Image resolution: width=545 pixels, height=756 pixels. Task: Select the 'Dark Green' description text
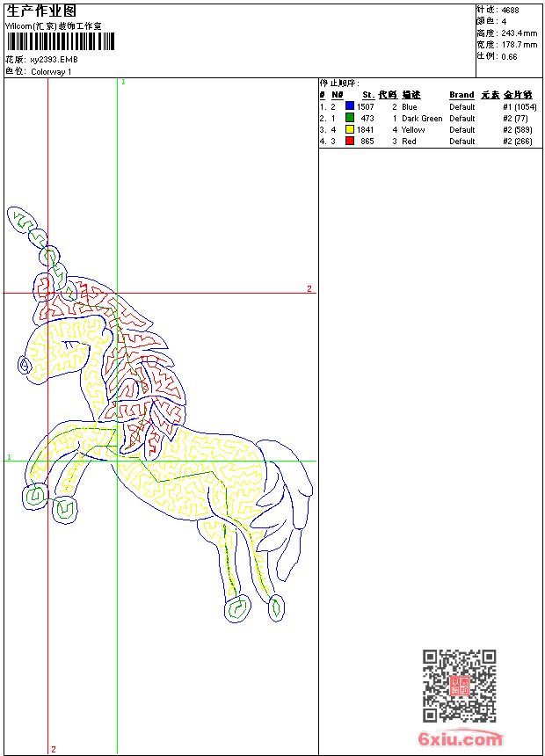(422, 119)
